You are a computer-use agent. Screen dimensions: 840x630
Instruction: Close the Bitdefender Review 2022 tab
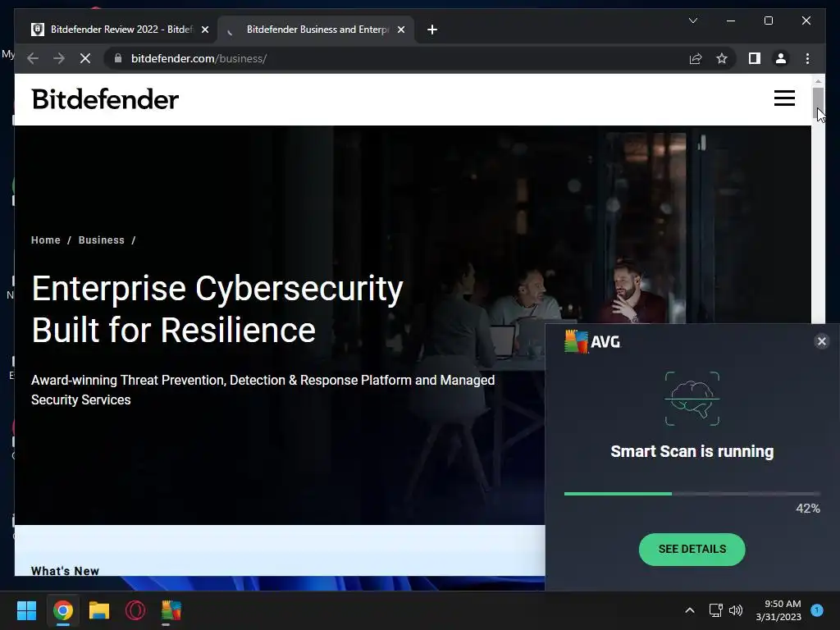(x=204, y=30)
